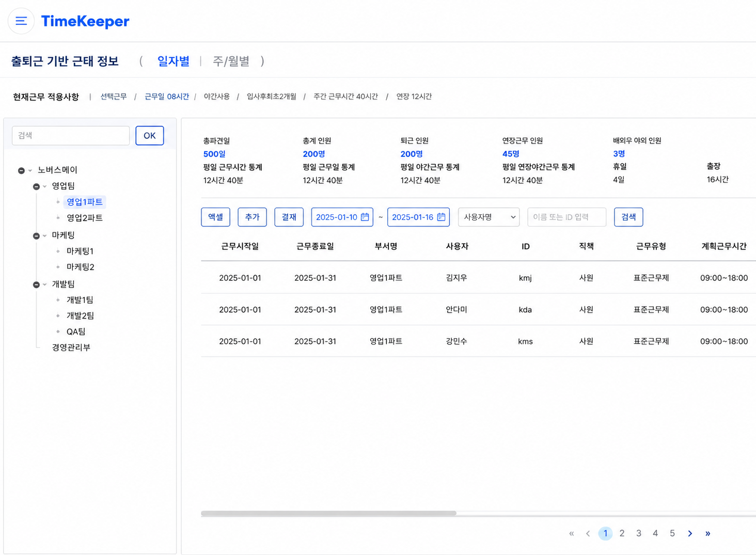
Task: Go to previous page arrow
Action: coord(588,533)
